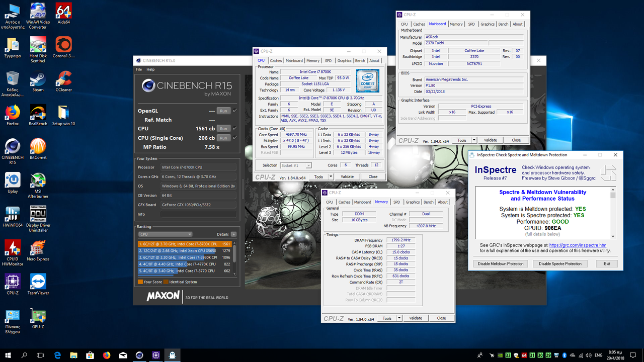
Task: Open the CPU-Z desktop shortcut
Action: point(13,285)
